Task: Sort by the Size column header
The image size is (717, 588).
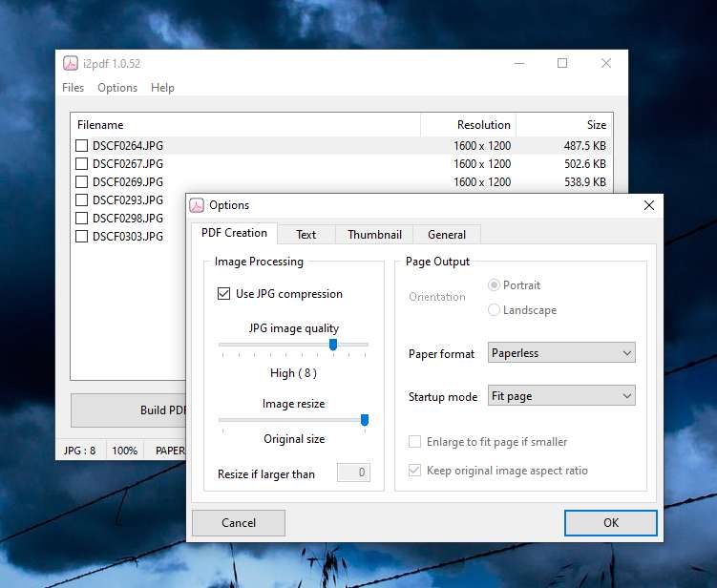Action: 564,125
